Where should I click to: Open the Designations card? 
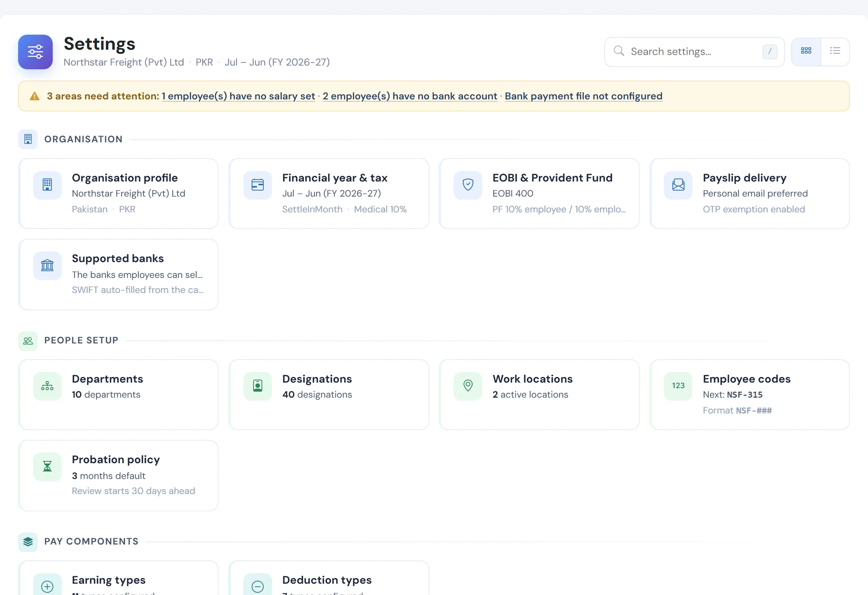point(329,395)
